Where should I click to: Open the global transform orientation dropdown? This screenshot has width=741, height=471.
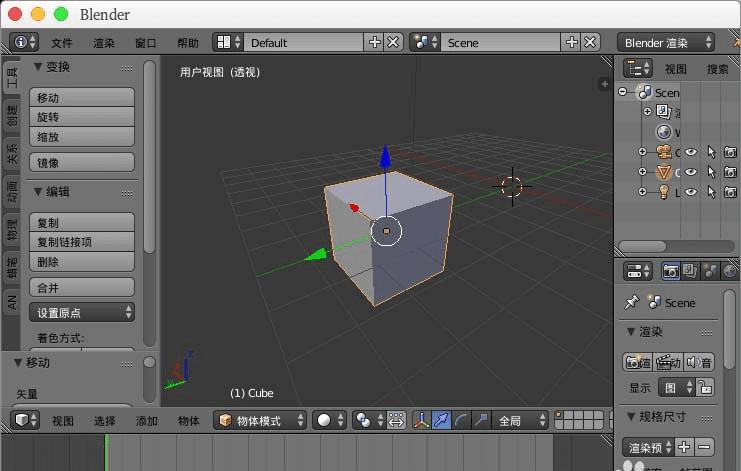click(x=520, y=420)
